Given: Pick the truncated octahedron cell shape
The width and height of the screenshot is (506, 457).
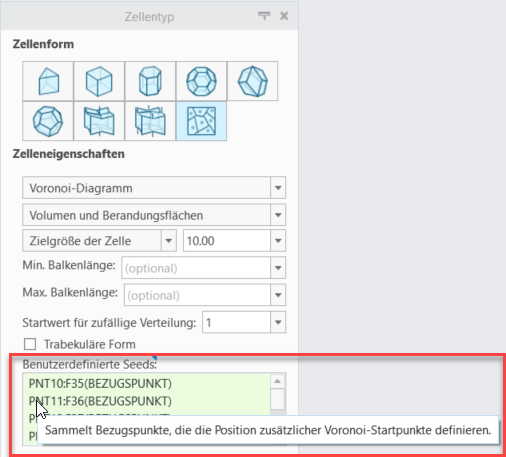Looking at the screenshot, I should pyautogui.click(x=201, y=81).
